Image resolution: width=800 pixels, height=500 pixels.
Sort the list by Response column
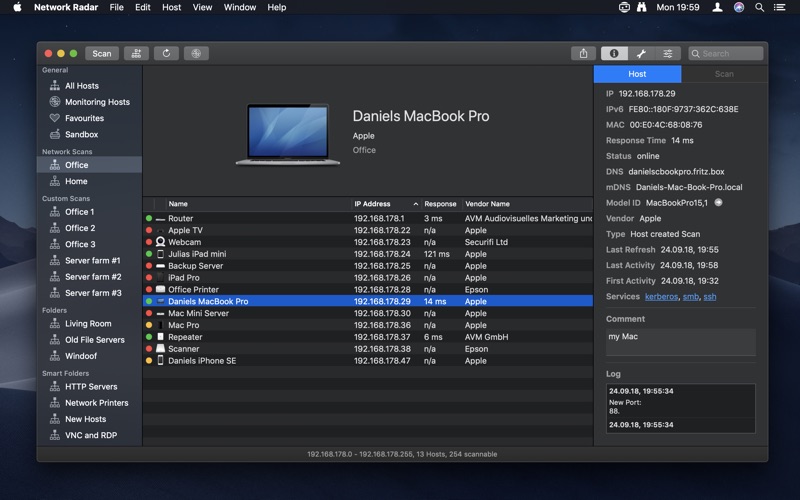point(440,204)
